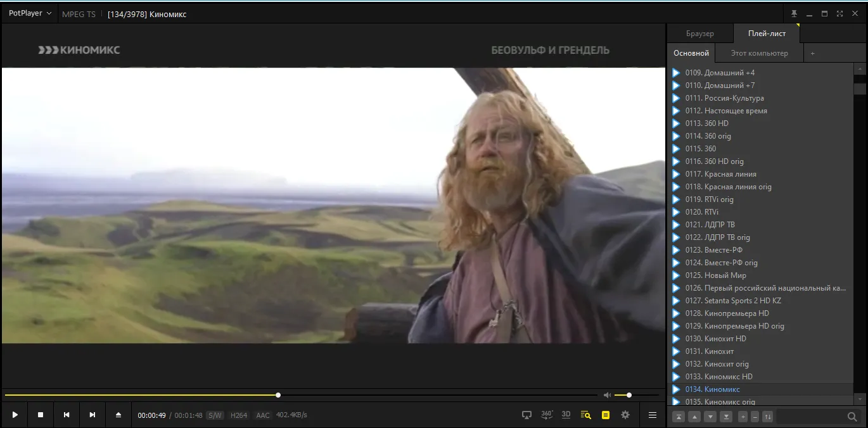Select channel 0116. 360 HD orig
The height and width of the screenshot is (428, 868).
(761, 161)
